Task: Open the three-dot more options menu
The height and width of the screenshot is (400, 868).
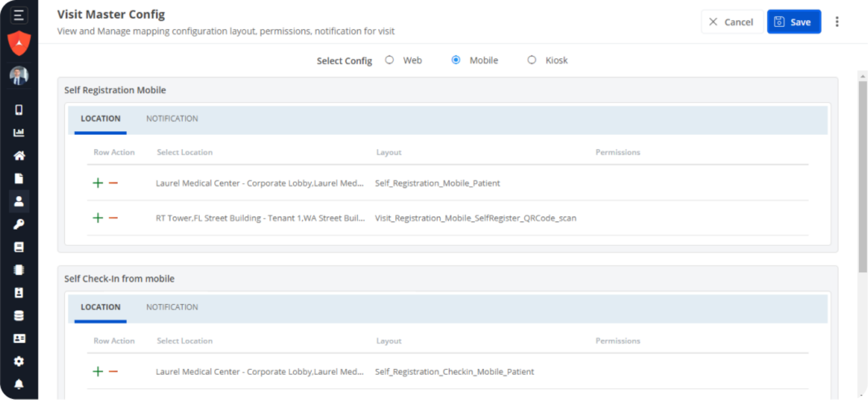Action: point(837,22)
